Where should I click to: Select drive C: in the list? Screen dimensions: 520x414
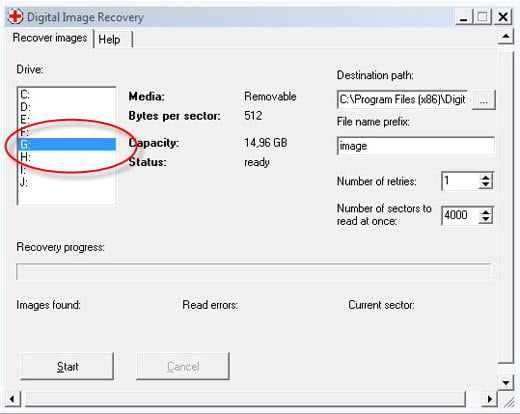(67, 95)
